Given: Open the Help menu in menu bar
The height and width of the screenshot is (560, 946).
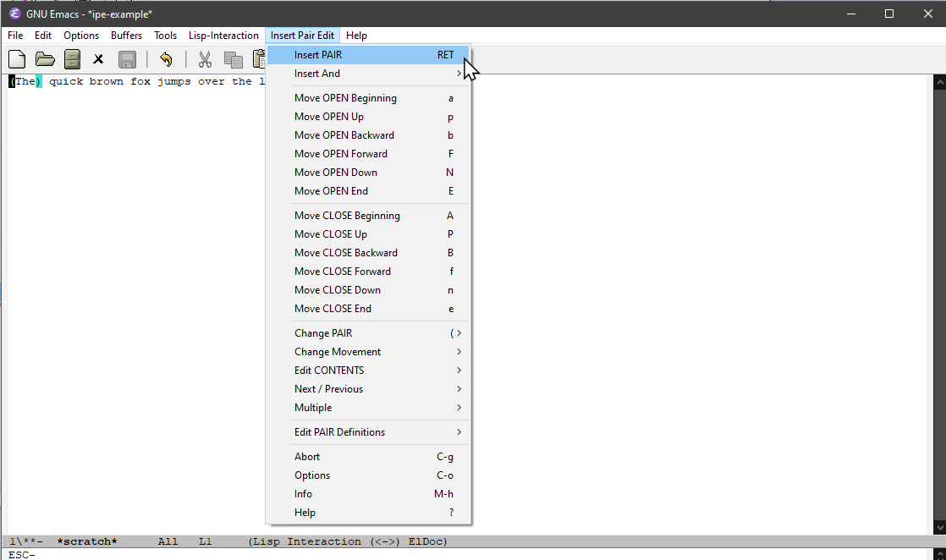Looking at the screenshot, I should [x=356, y=36].
